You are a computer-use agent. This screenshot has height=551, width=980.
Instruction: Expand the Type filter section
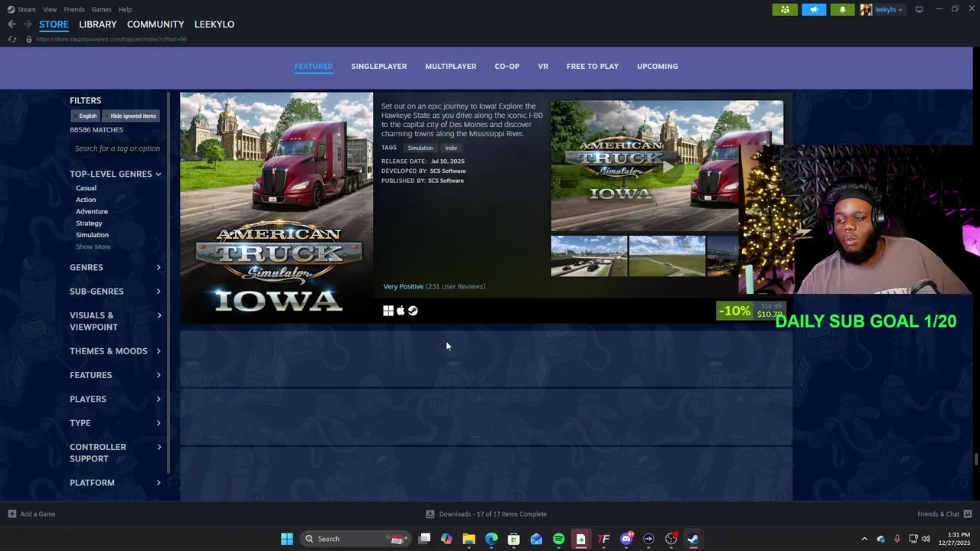[116, 423]
